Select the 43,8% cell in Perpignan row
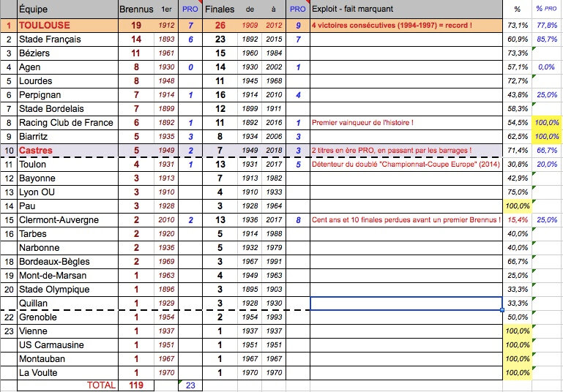Image resolution: width=563 pixels, height=392 pixels. tap(518, 95)
